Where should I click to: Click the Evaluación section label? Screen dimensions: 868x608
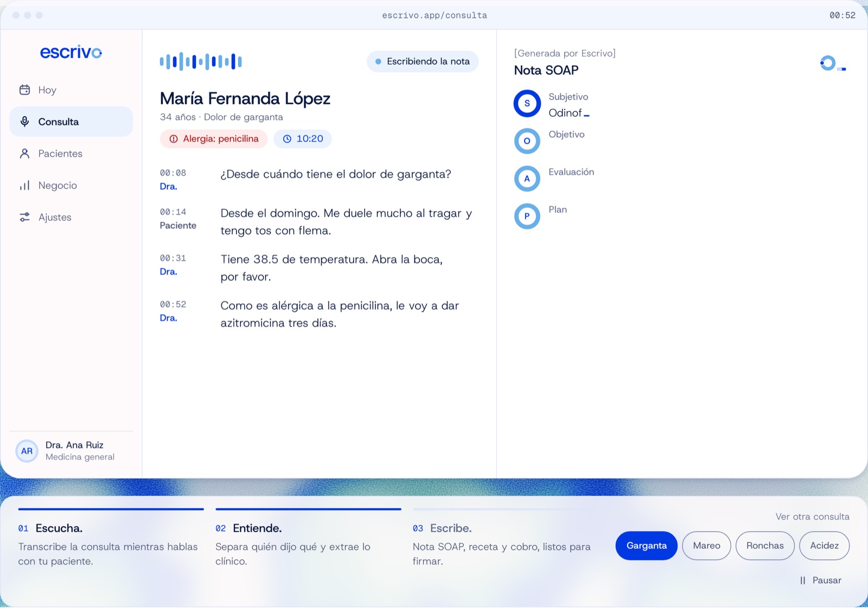[x=571, y=172]
